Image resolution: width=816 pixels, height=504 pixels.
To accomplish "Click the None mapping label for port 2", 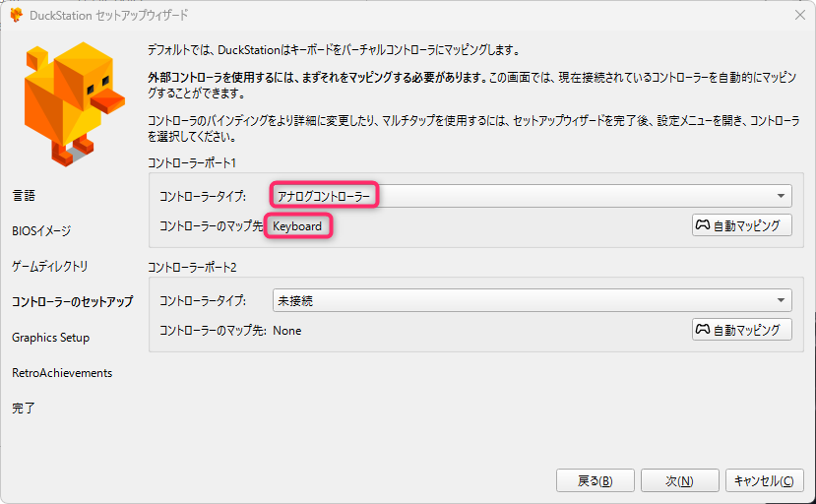I will point(287,331).
